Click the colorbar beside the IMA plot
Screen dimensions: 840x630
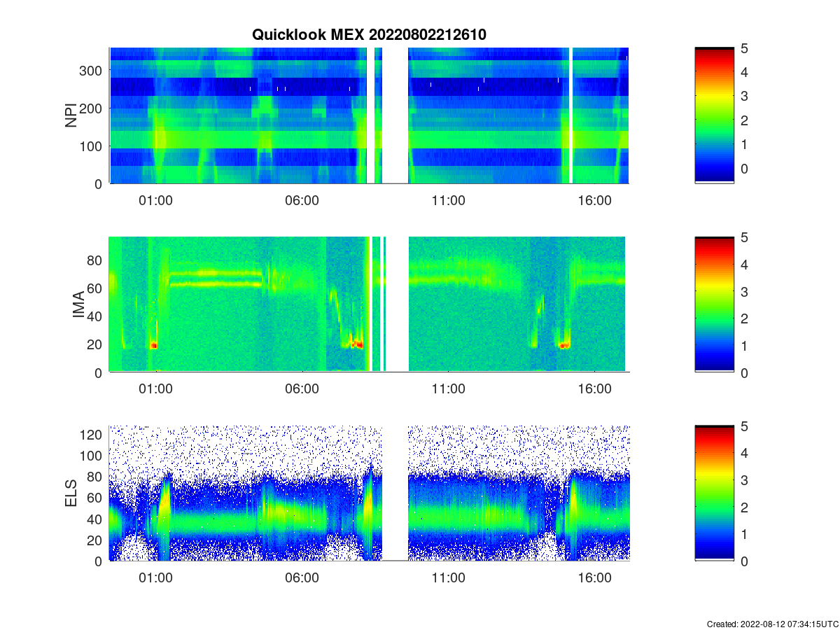click(714, 304)
